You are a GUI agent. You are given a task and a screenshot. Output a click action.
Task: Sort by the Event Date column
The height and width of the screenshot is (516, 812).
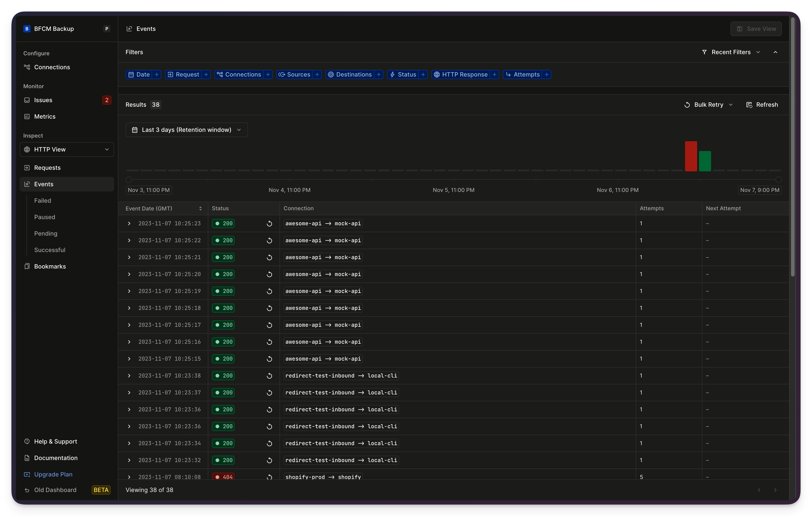click(x=201, y=208)
